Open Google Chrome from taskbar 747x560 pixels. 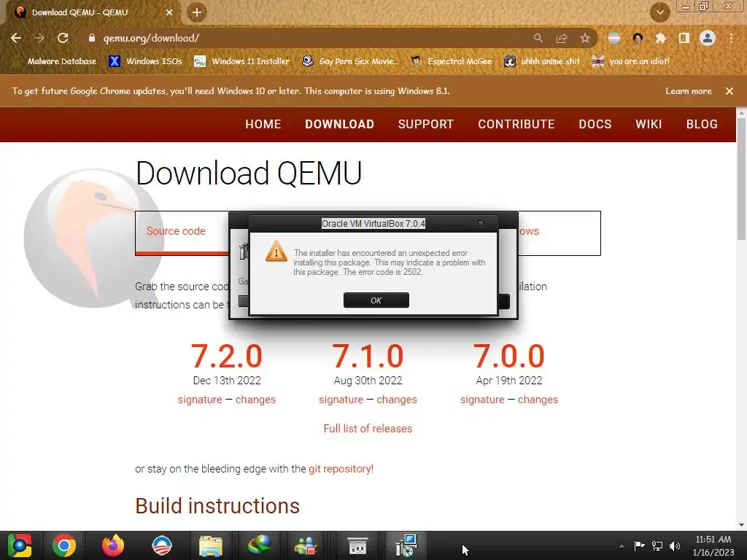coord(64,545)
